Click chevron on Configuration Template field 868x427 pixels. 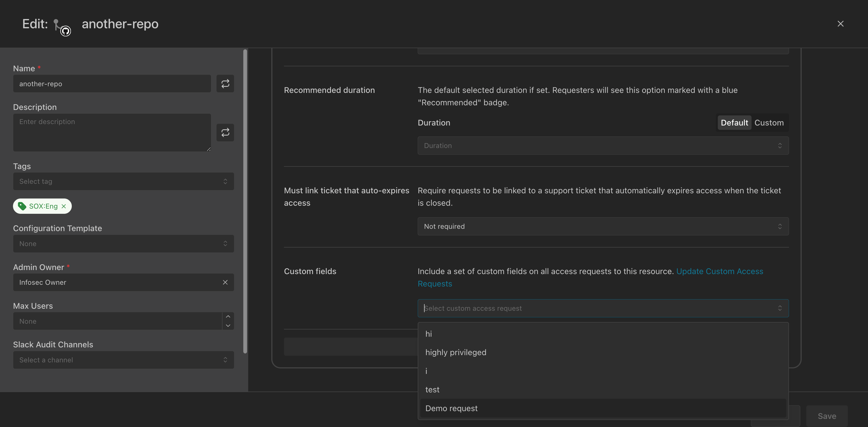pyautogui.click(x=225, y=244)
